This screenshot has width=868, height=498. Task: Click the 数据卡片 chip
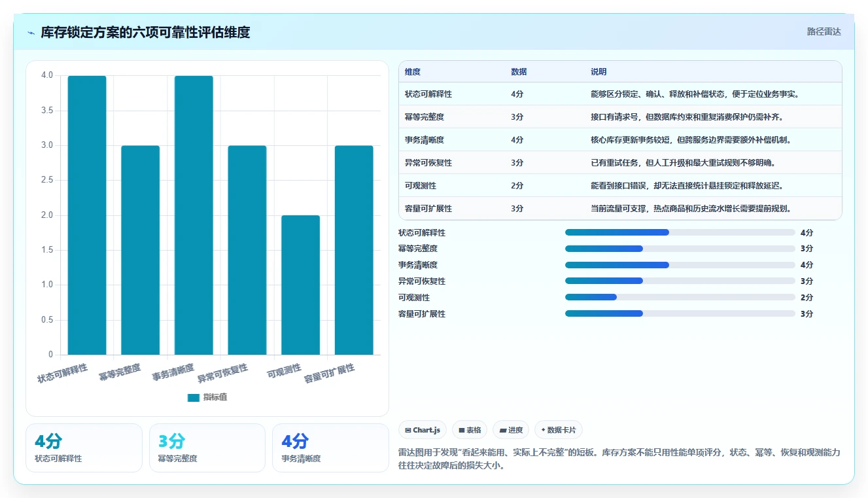559,430
